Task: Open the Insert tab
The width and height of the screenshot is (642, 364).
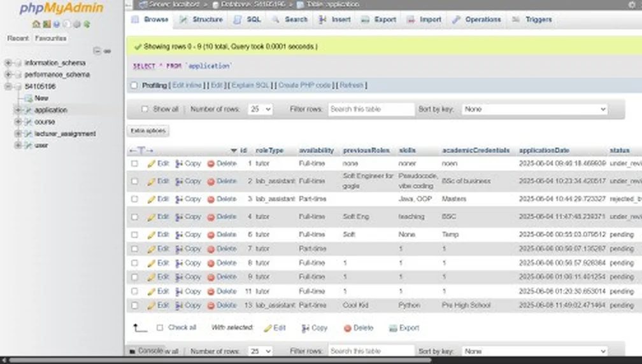Action: tap(335, 19)
